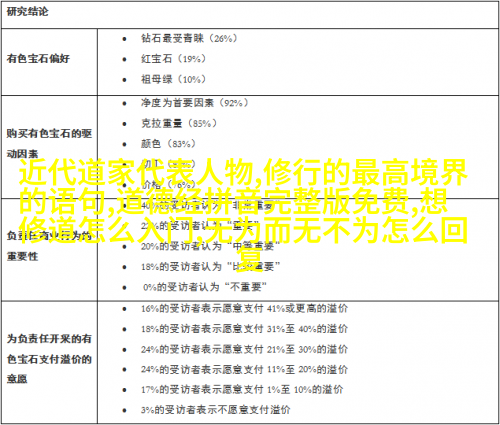Click the 0%的受访者认为"不重要" entry
This screenshot has height=425, width=500.
[205, 287]
